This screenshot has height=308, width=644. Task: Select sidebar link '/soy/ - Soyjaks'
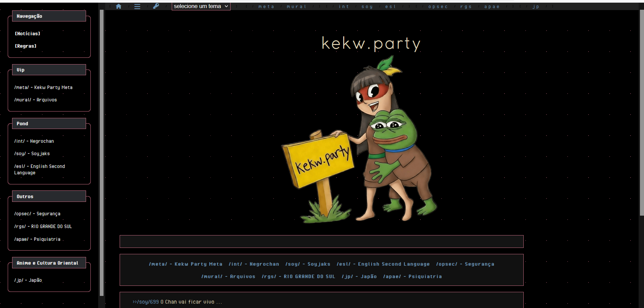tap(32, 153)
